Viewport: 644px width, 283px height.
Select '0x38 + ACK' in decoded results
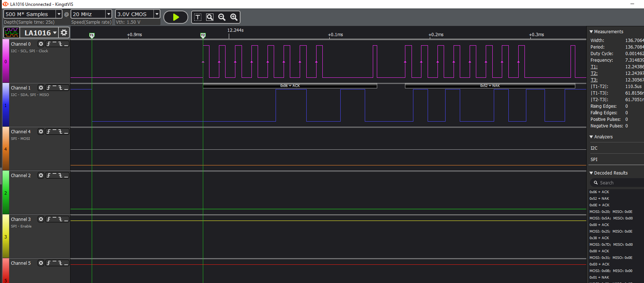[599, 238]
